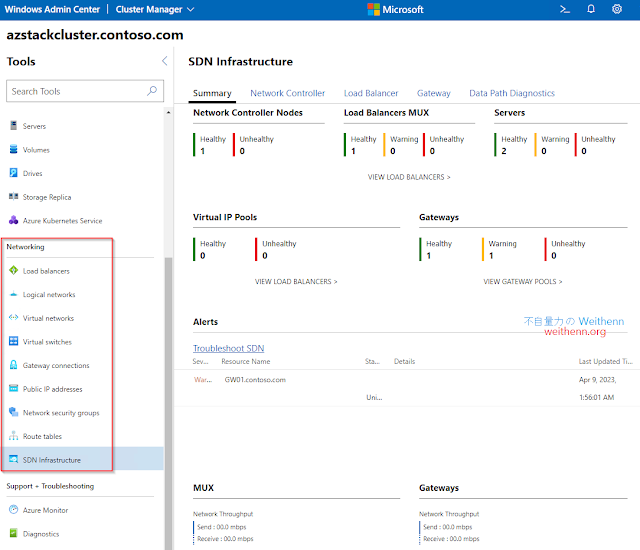Click the Virtual switches tool icon

pyautogui.click(x=13, y=341)
